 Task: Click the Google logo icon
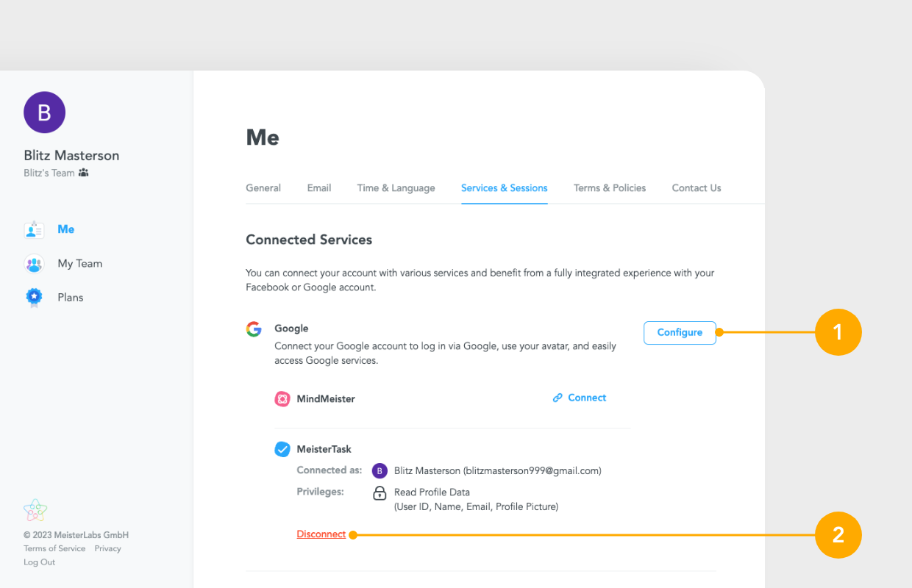pyautogui.click(x=254, y=329)
